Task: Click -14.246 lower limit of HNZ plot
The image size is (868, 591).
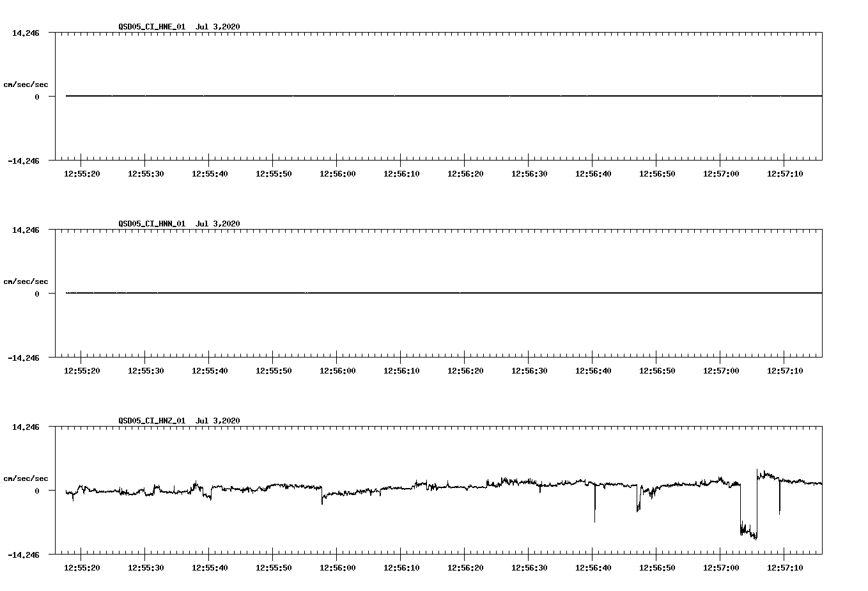Action: [x=24, y=555]
